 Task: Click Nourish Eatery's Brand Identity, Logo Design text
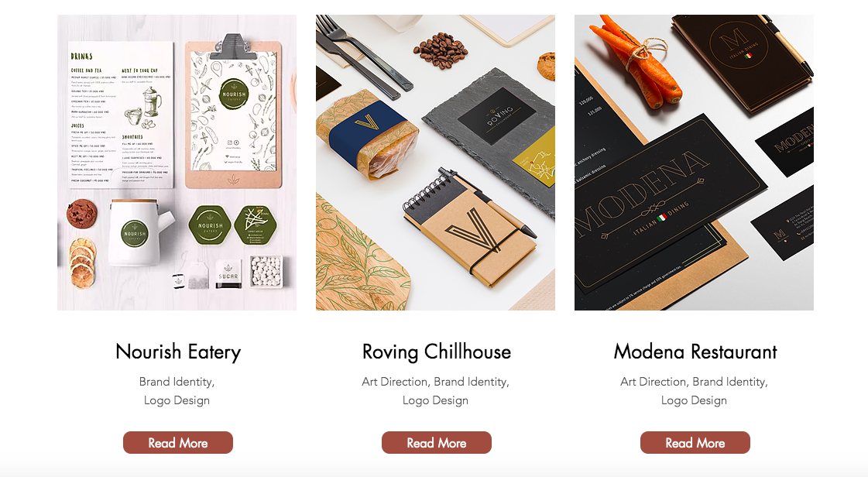click(177, 391)
